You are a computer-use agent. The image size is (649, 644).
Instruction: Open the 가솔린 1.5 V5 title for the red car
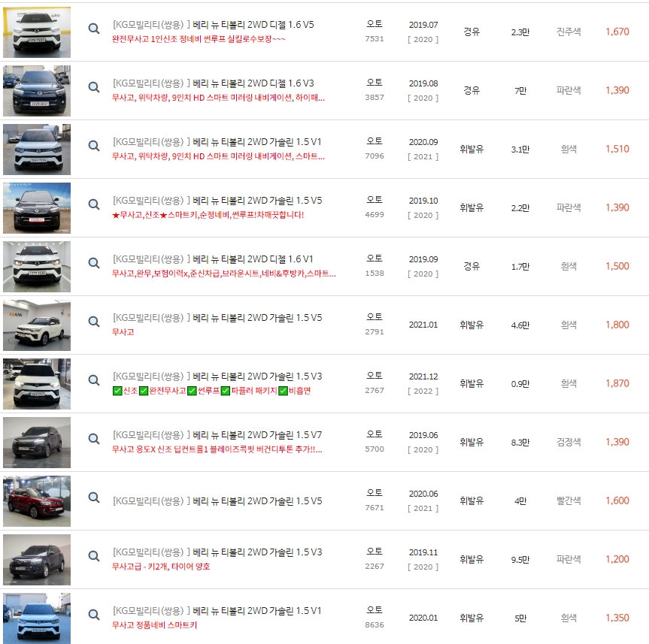(x=217, y=501)
